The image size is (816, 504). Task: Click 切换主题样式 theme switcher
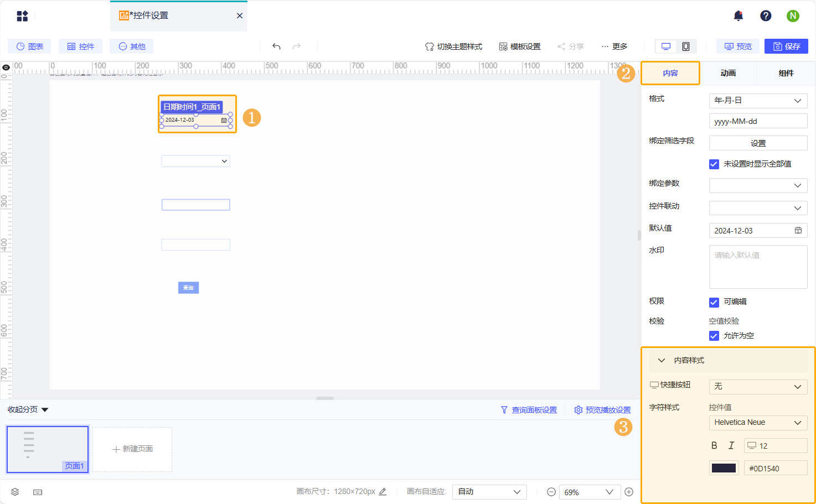click(453, 46)
